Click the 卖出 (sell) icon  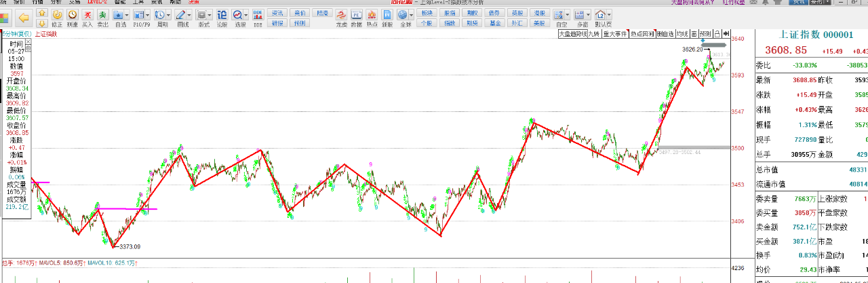click(102, 17)
